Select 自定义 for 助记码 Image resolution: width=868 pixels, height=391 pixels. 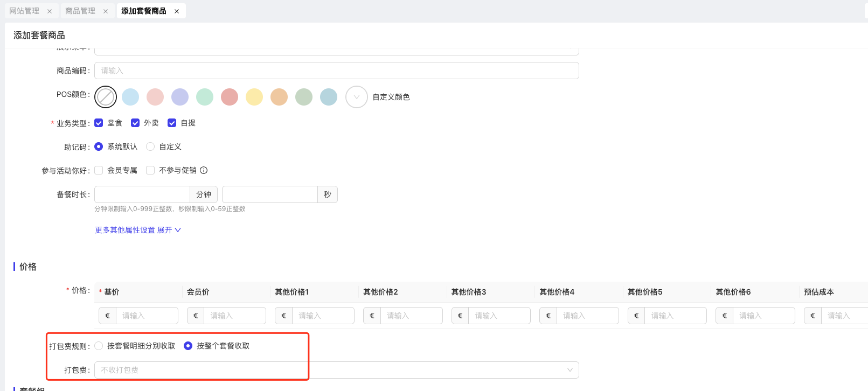150,146
